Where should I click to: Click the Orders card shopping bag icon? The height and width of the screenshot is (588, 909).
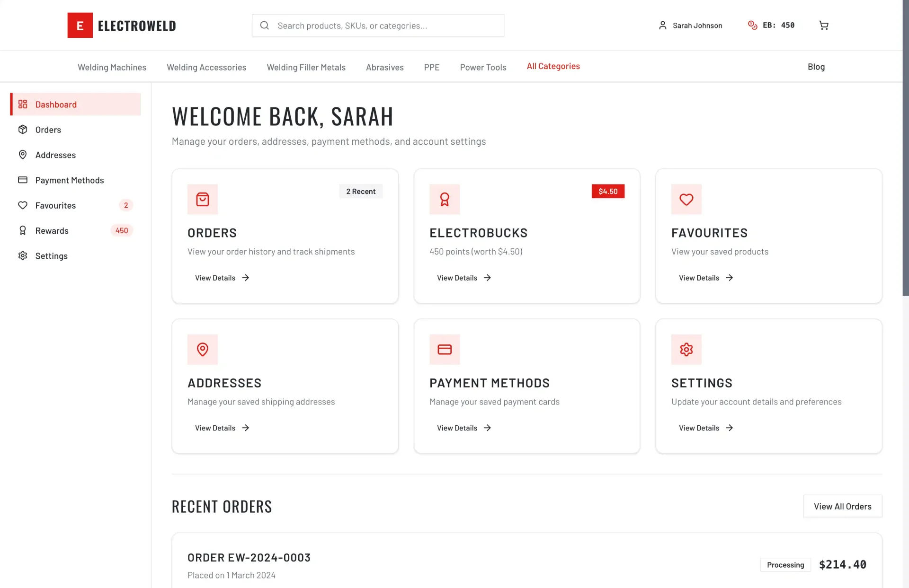(x=203, y=199)
